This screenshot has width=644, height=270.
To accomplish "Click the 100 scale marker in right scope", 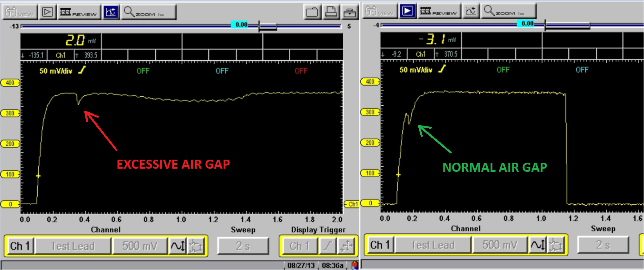I will [370, 173].
